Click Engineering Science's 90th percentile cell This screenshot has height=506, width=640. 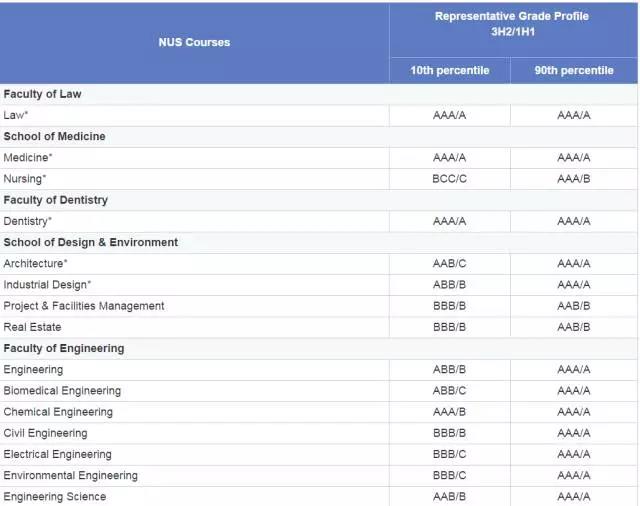tap(574, 497)
